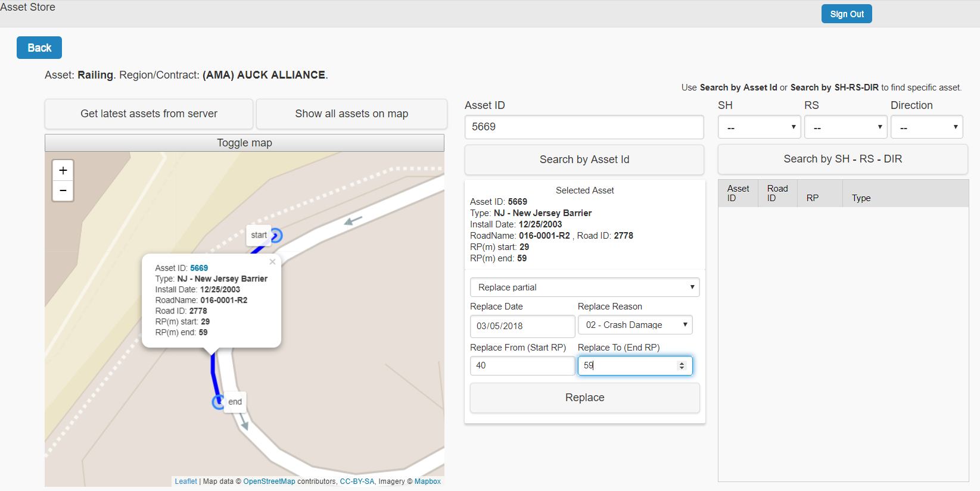Zoom out on the map

(63, 191)
